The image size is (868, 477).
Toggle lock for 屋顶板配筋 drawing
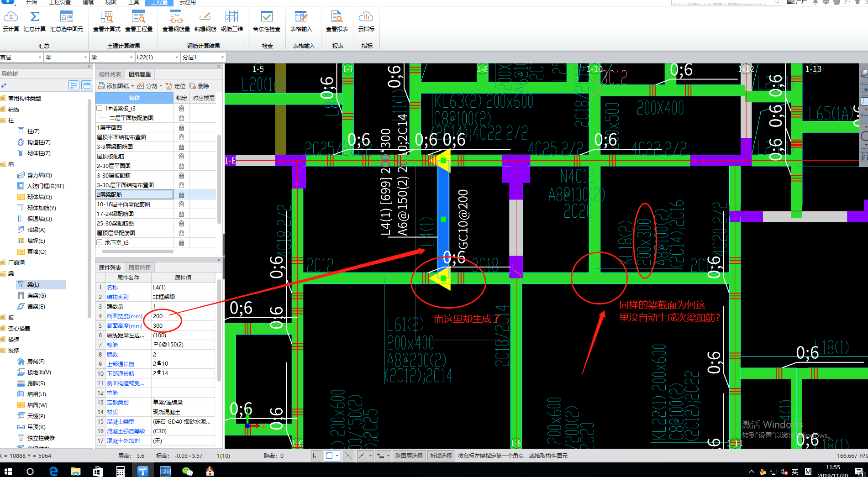pos(181,156)
